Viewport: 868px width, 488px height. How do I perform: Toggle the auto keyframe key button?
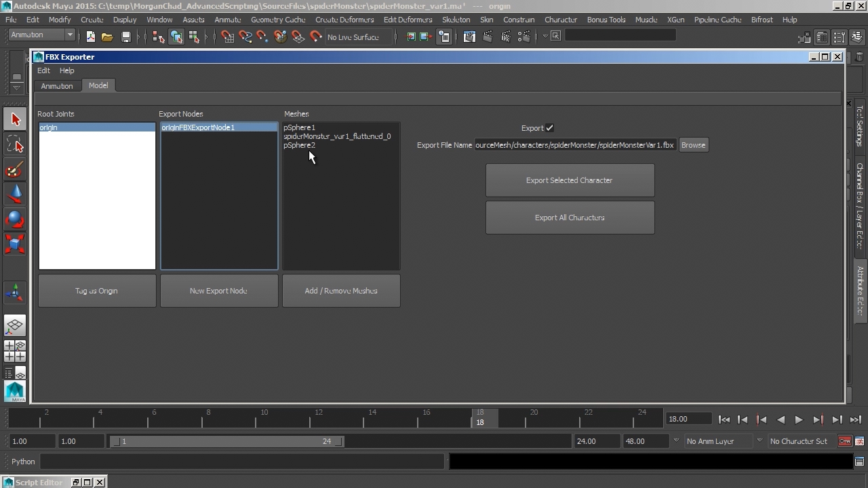[x=844, y=441]
